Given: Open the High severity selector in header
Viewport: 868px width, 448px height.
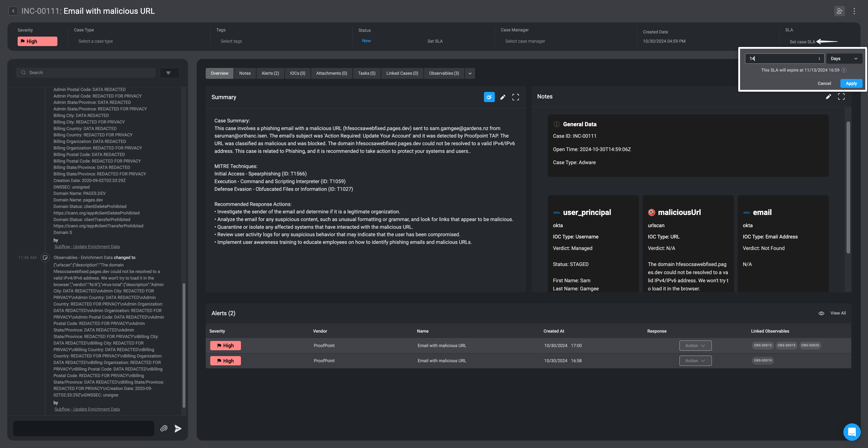Looking at the screenshot, I should pyautogui.click(x=37, y=41).
